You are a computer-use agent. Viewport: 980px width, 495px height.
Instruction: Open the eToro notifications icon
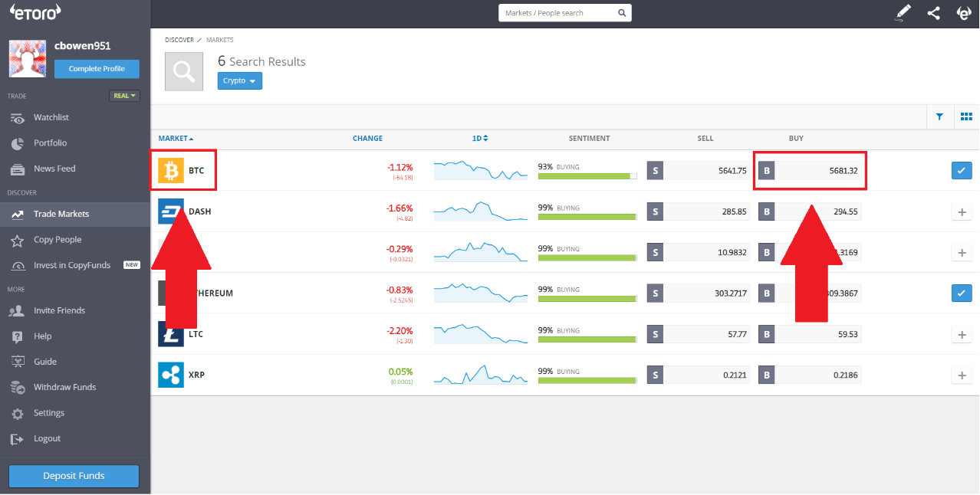pos(964,12)
